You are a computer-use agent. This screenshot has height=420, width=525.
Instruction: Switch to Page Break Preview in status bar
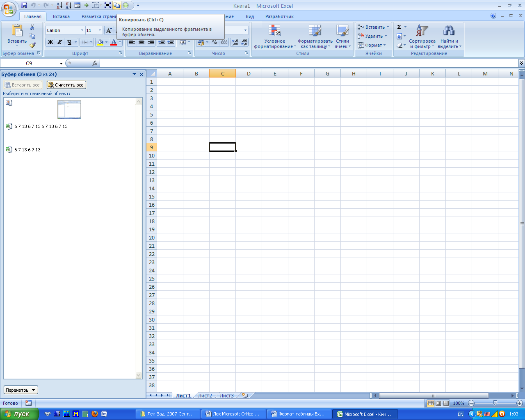446,403
